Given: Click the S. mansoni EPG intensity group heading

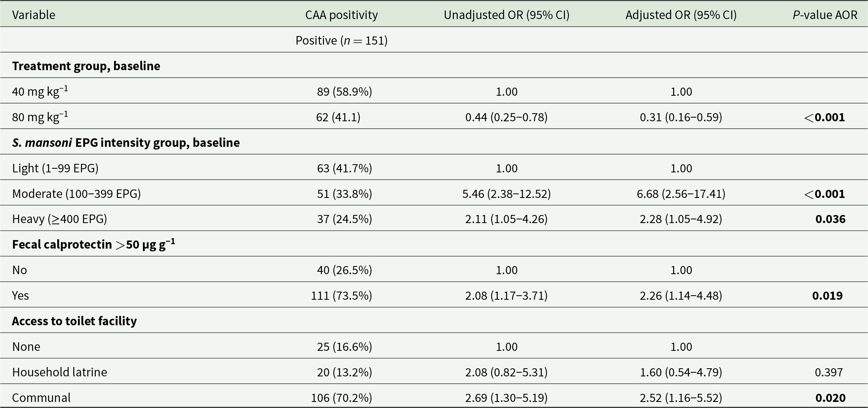Looking at the screenshot, I should 126,142.
